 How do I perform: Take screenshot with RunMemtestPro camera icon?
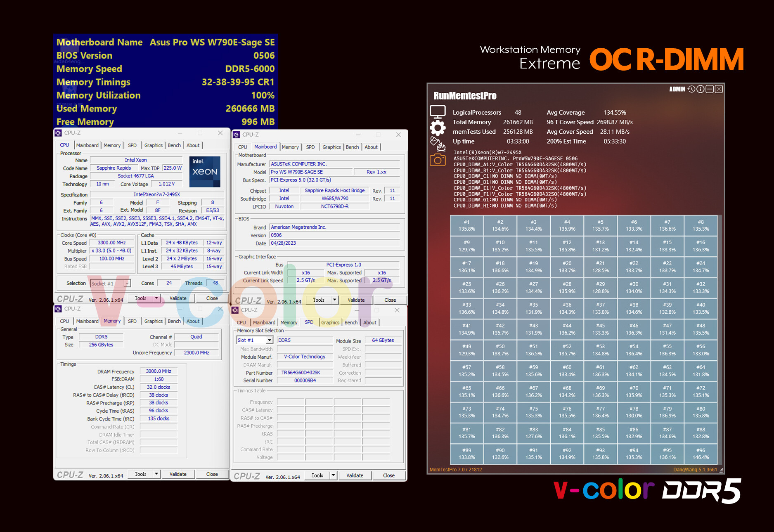pos(438,160)
